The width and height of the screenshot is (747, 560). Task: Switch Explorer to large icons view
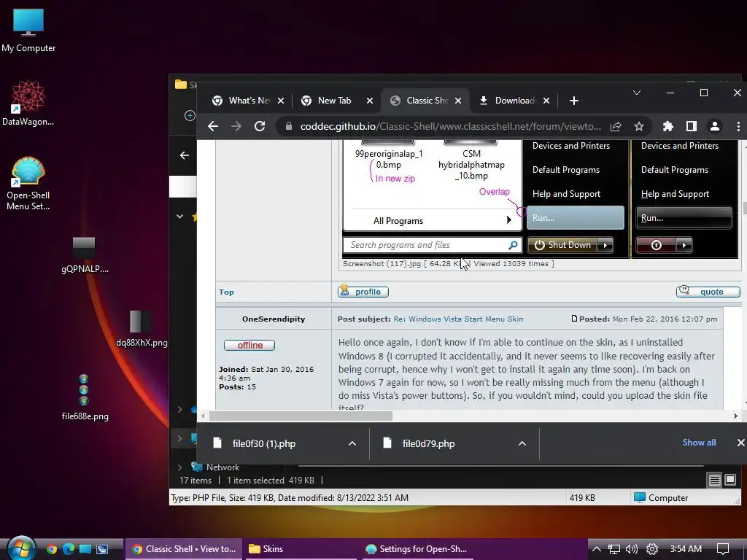pyautogui.click(x=730, y=480)
